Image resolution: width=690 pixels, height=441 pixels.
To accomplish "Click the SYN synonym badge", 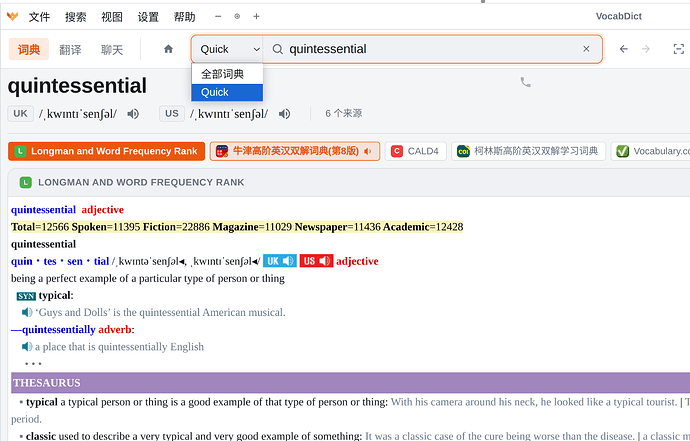I will [x=26, y=296].
